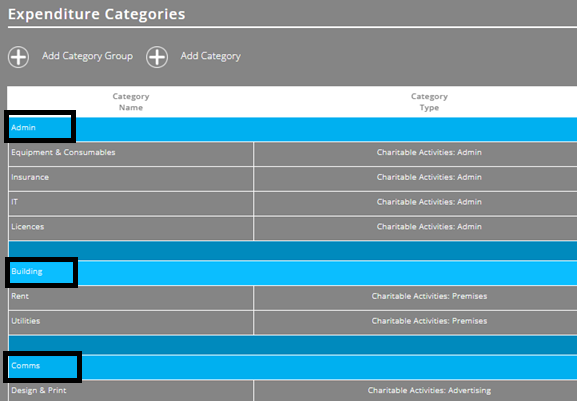Screen dimensions: 577x401
Task: Click Category Type cell for IT row
Action: tap(415, 203)
